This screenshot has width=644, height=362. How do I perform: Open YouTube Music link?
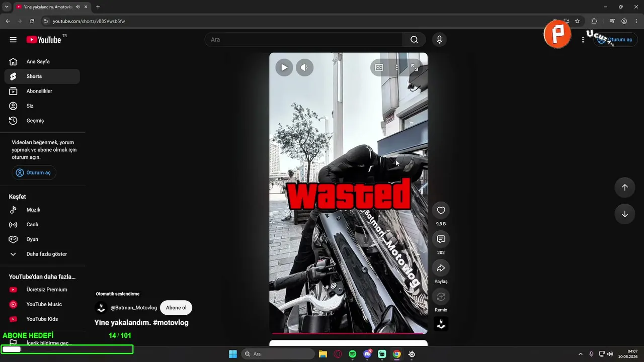(42, 304)
